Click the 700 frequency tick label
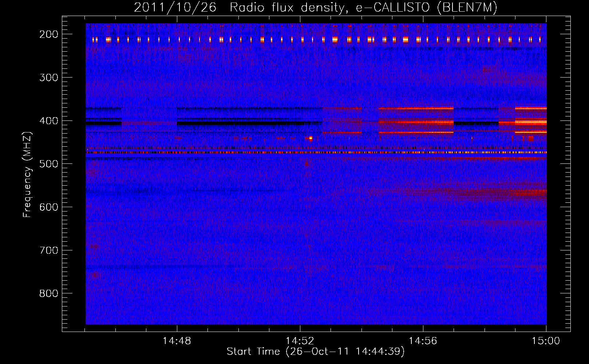Image resolution: width=589 pixels, height=364 pixels. coord(49,250)
